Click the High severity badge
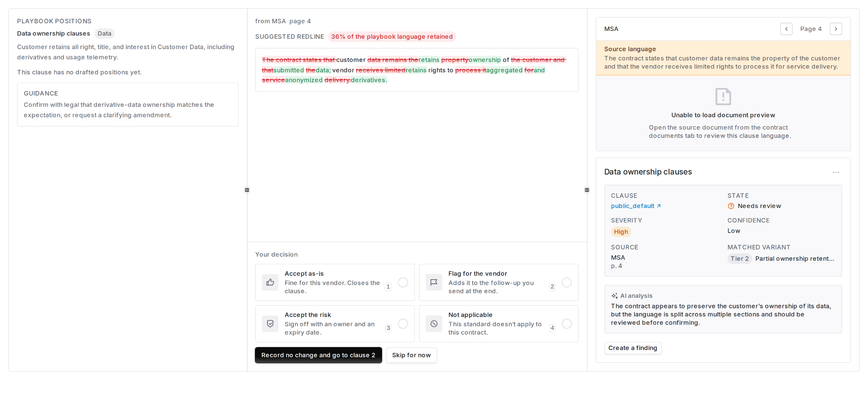This screenshot has width=868, height=413. click(621, 232)
